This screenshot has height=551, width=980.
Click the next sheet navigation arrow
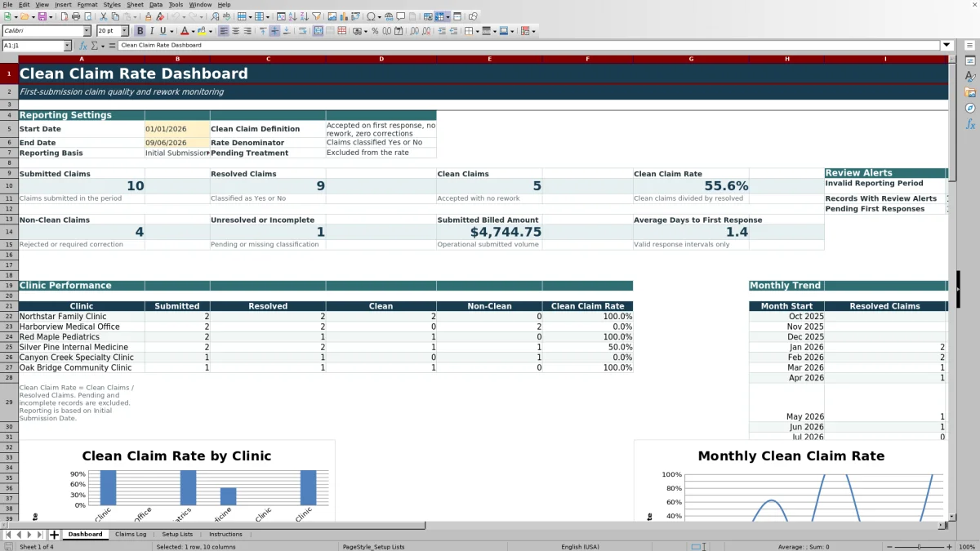pos(29,535)
